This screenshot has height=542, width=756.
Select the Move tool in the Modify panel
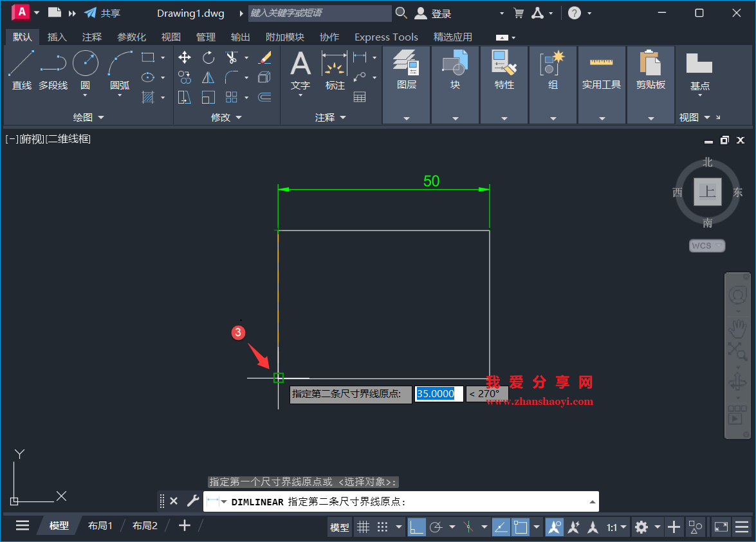[185, 57]
